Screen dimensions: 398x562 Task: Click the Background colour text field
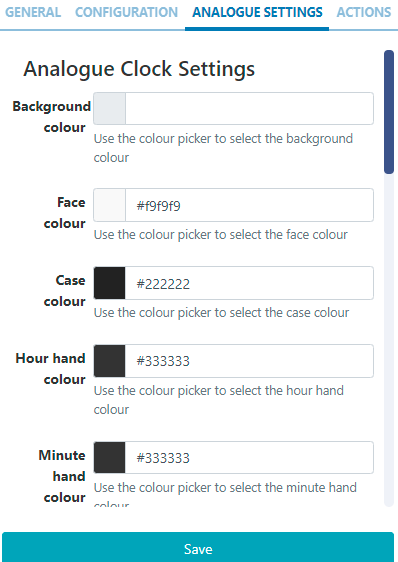click(249, 109)
